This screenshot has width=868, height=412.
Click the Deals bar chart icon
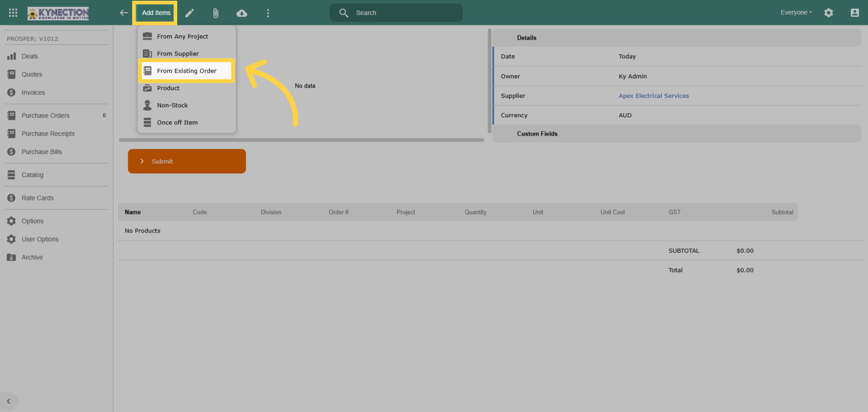tap(12, 56)
